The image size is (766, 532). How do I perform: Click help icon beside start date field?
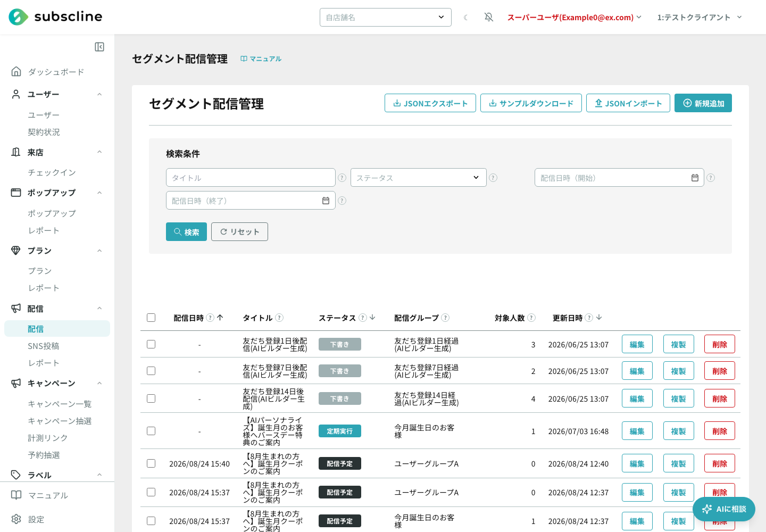coord(711,178)
